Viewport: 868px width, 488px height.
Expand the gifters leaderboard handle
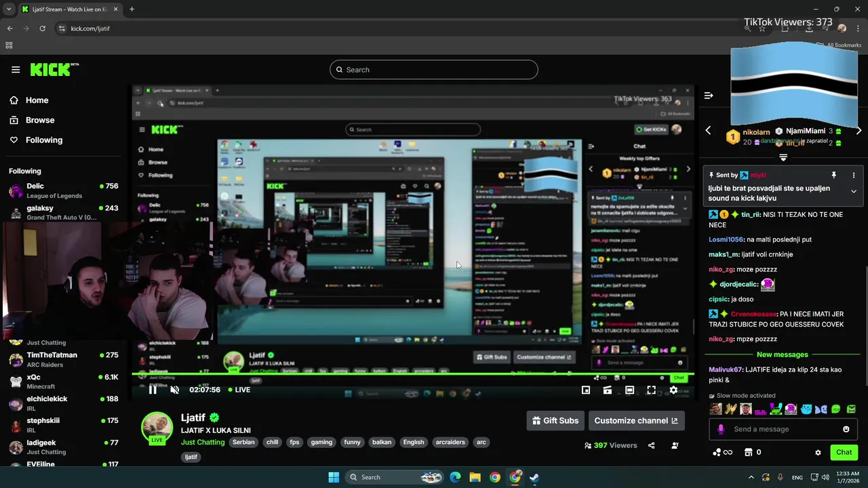point(783,157)
